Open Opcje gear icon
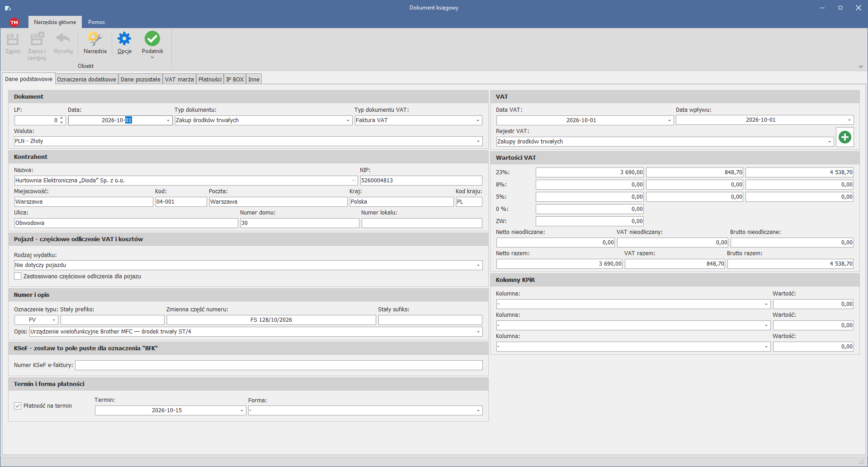The width and height of the screenshot is (868, 467). tap(124, 39)
